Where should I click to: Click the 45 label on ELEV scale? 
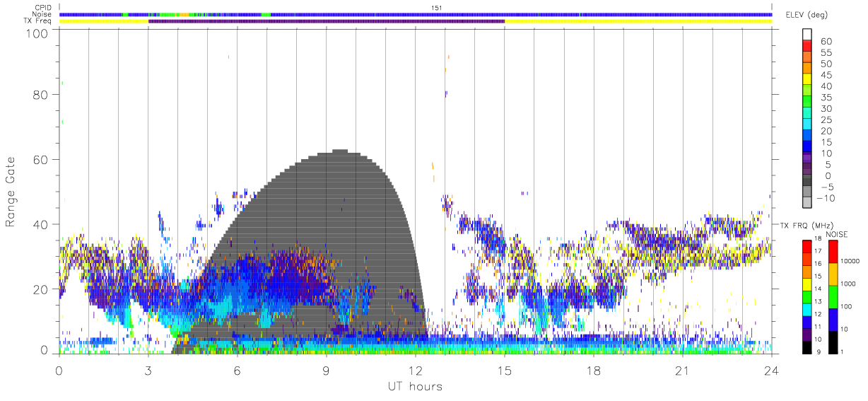826,75
